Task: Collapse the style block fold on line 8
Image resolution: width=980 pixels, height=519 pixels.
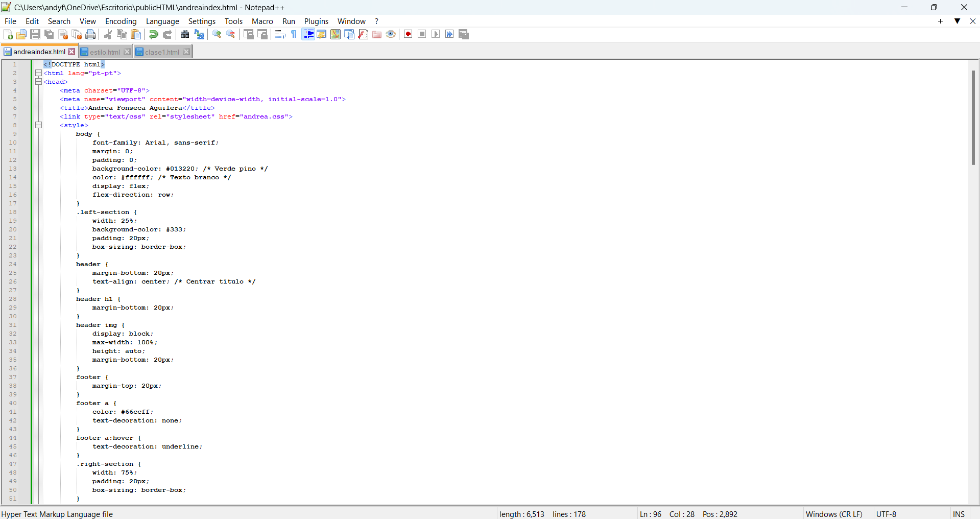Action: point(38,125)
